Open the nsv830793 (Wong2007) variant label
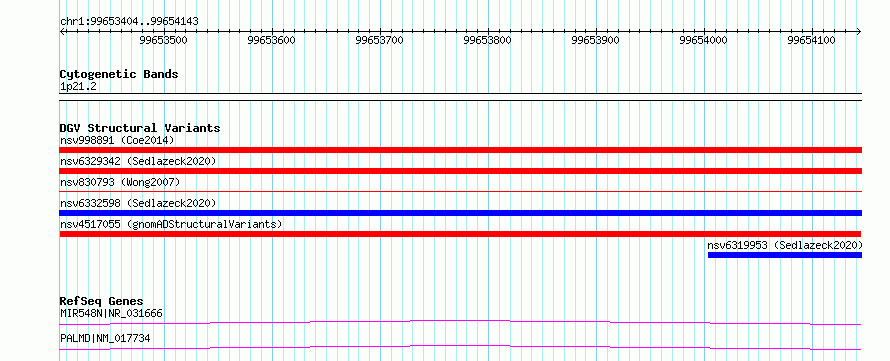The height and width of the screenshot is (361, 890). pos(120,182)
